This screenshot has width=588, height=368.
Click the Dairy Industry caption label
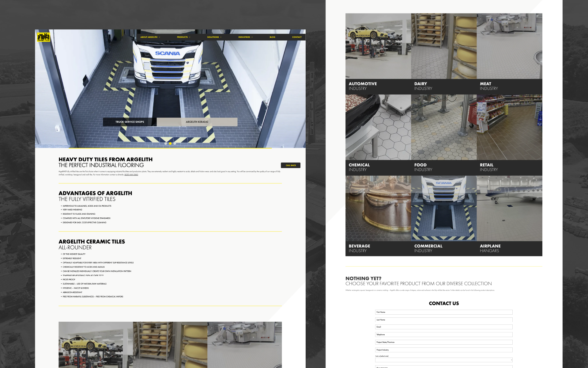pos(423,86)
